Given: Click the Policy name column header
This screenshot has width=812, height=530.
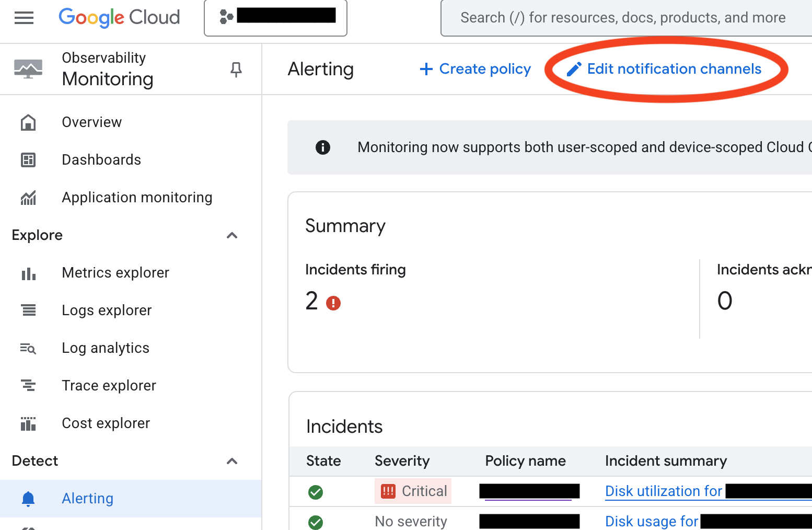Looking at the screenshot, I should 525,461.
